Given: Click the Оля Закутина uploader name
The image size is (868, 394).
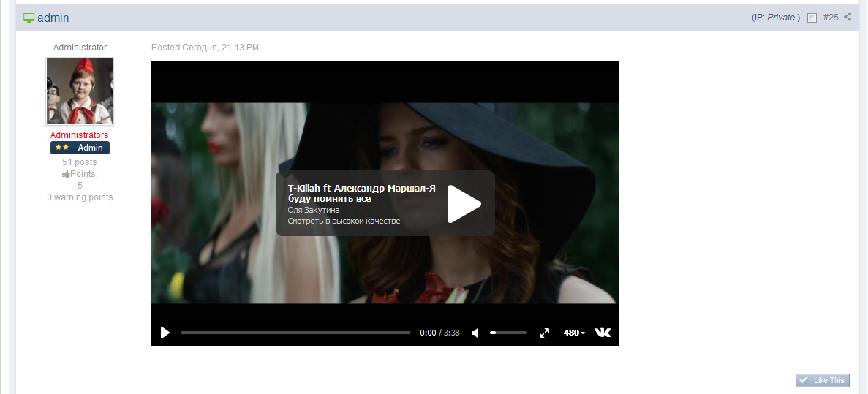Looking at the screenshot, I should click(314, 211).
